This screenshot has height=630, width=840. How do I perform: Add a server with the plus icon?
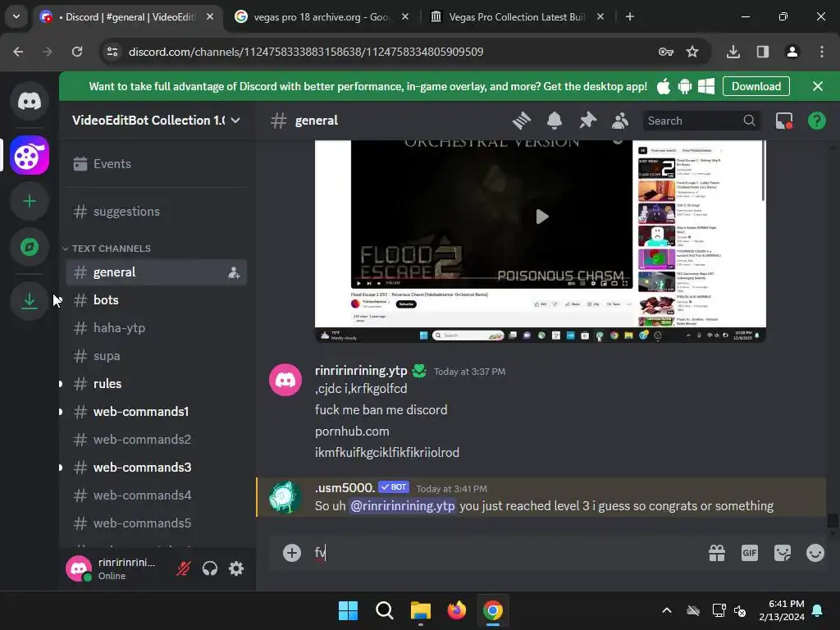click(30, 202)
